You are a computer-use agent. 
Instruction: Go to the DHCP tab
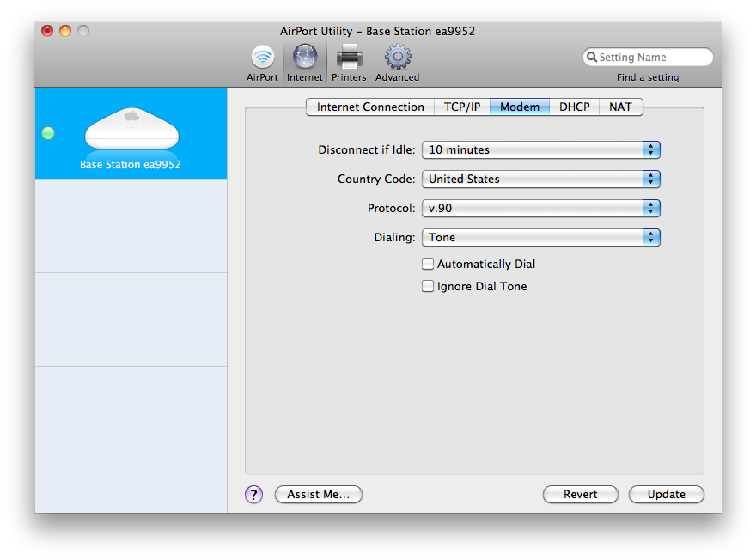574,107
